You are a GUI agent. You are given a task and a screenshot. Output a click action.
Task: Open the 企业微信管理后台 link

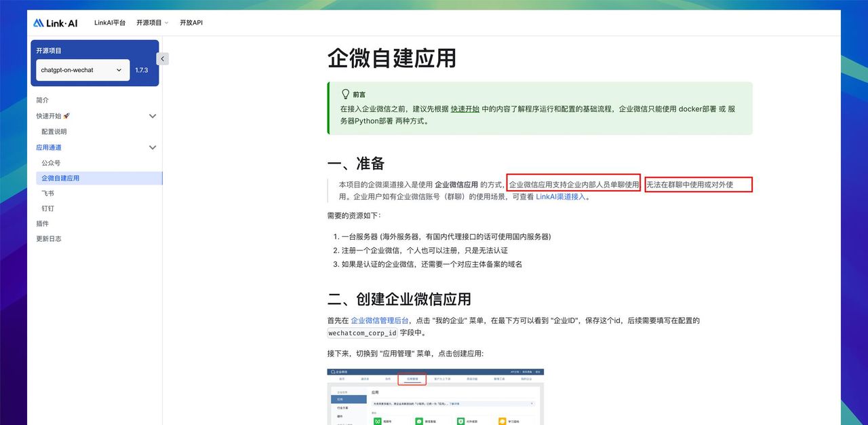[x=380, y=320]
